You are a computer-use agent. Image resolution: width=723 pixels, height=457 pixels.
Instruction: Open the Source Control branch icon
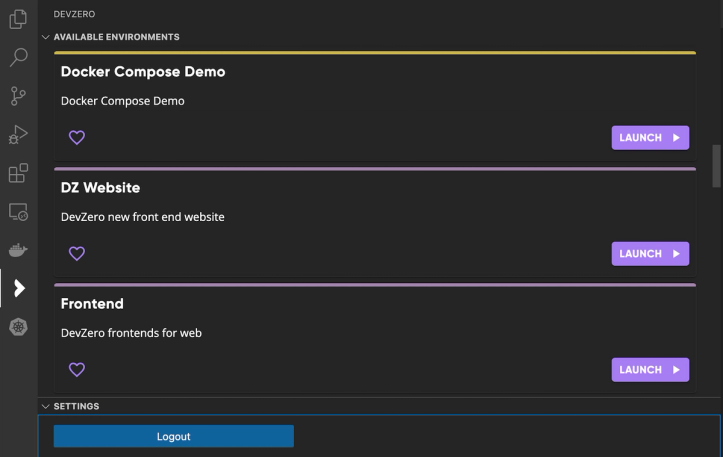pyautogui.click(x=18, y=96)
